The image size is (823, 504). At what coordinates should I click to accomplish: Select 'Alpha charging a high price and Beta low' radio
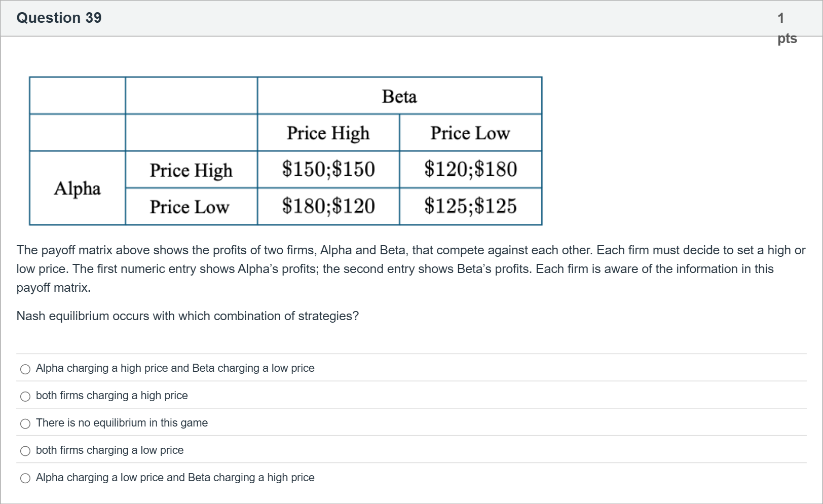(x=25, y=369)
